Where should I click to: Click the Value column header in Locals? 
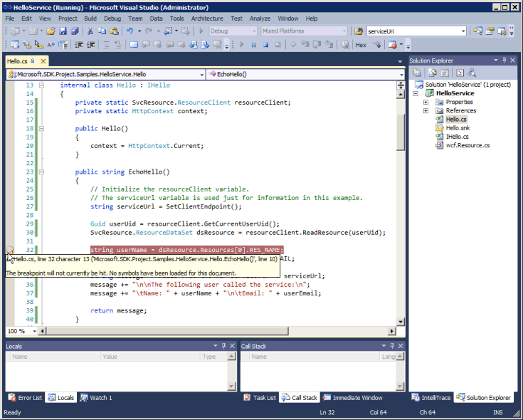[x=150, y=357]
